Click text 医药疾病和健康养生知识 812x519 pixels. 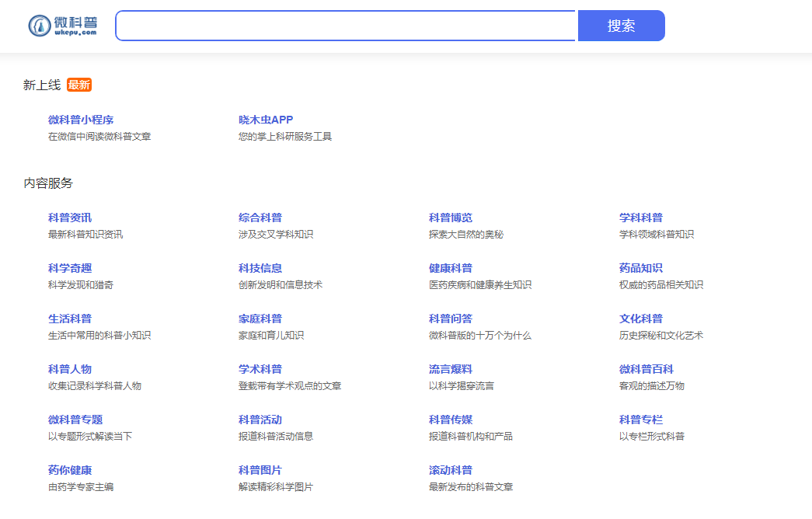[480, 285]
